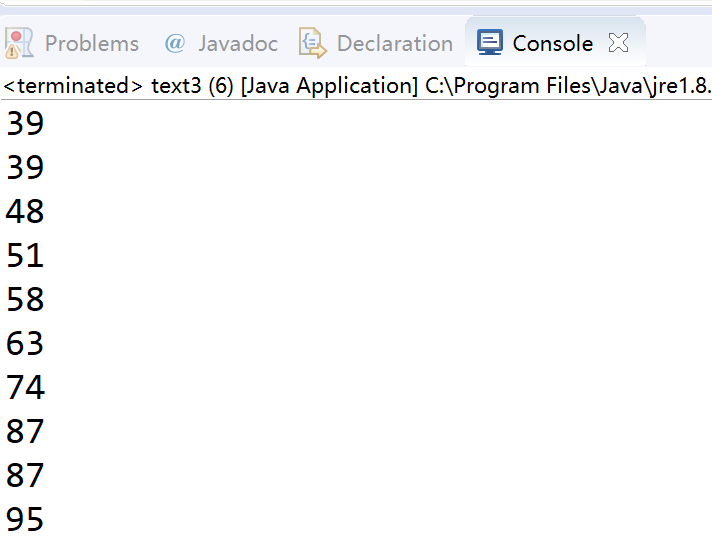The image size is (712, 559).
Task: Click the terminated text3 launch description
Action: click(356, 86)
